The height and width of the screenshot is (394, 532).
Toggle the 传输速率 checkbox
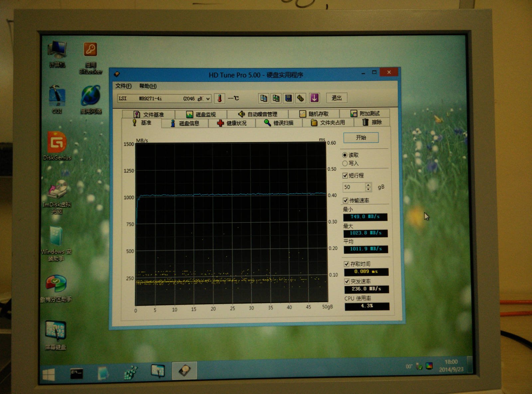click(x=345, y=200)
